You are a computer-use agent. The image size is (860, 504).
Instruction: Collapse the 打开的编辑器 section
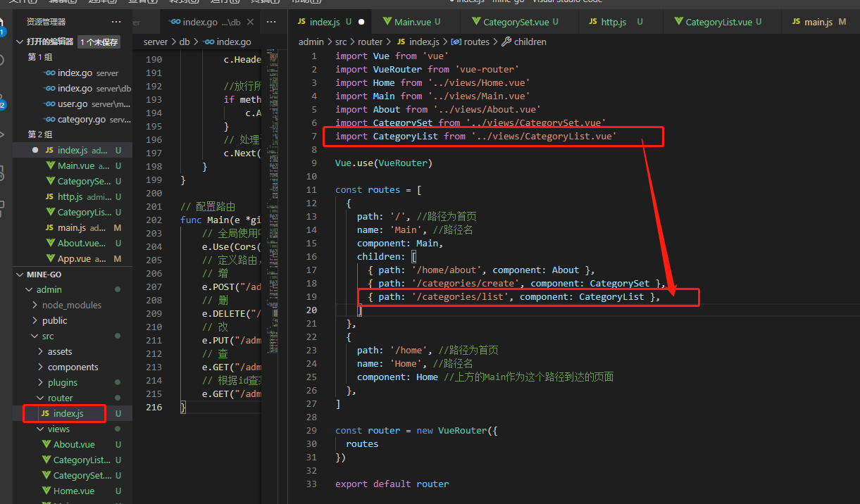20,42
